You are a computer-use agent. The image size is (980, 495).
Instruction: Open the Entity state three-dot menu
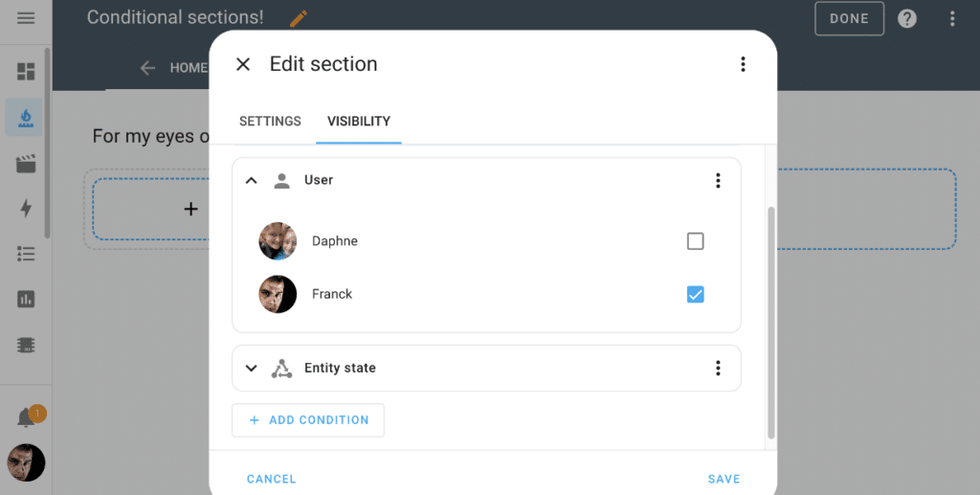coord(718,368)
